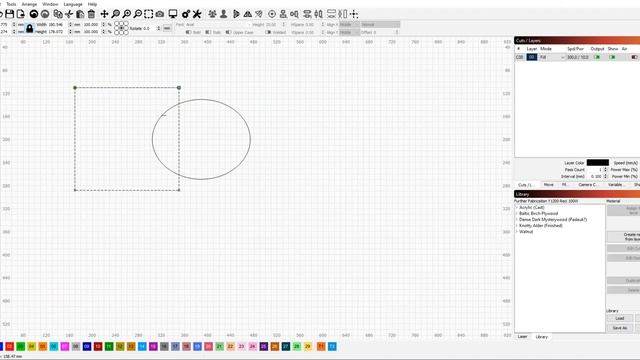The height and width of the screenshot is (360, 640).
Task: Open the Fill mode dropdown for layer C00
Action: 552,57
